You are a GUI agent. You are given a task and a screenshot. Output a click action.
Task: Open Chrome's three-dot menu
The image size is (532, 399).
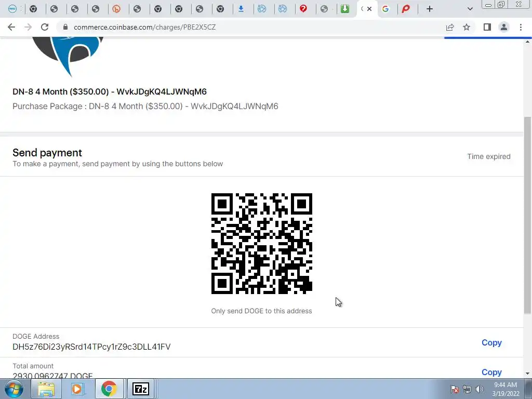click(521, 27)
